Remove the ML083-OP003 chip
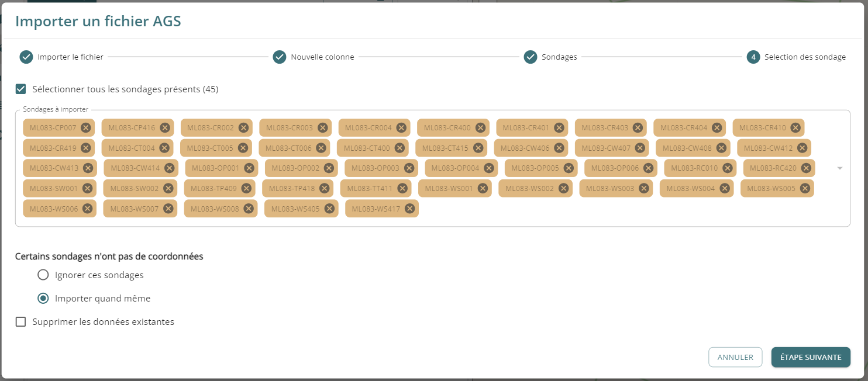The width and height of the screenshot is (868, 381). [409, 168]
